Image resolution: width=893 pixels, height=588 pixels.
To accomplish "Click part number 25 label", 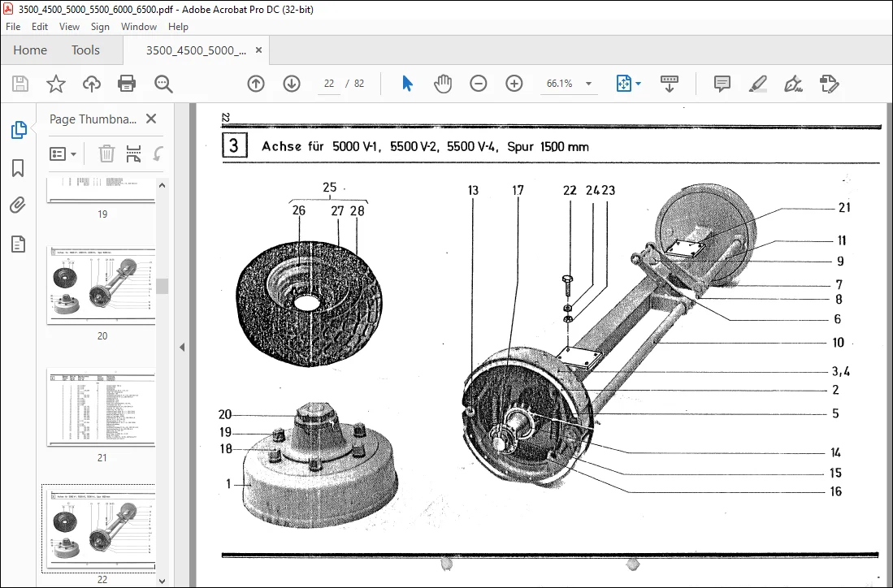I will [x=329, y=188].
